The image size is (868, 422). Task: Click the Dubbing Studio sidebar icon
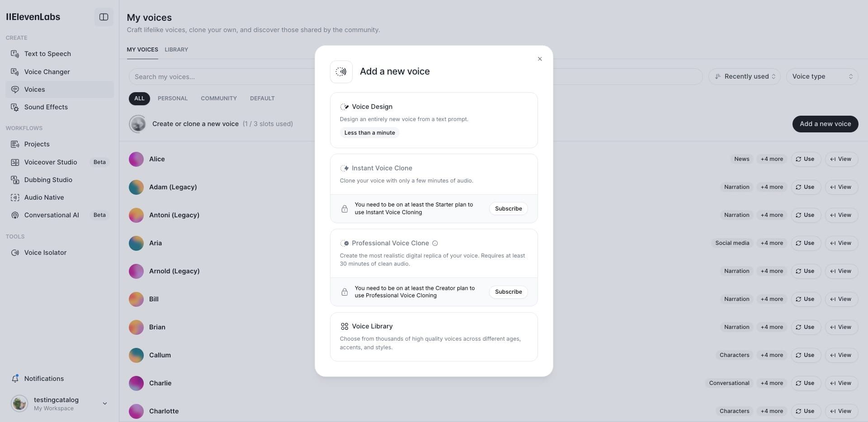click(15, 180)
